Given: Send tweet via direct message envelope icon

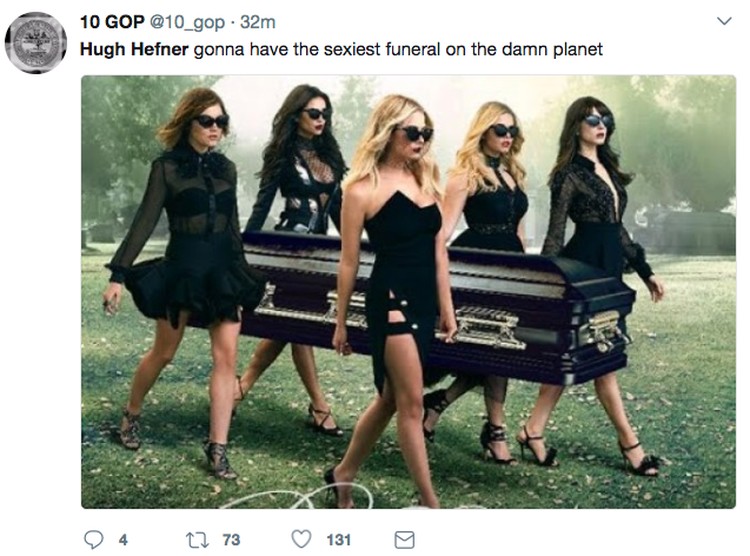Looking at the screenshot, I should [x=404, y=540].
